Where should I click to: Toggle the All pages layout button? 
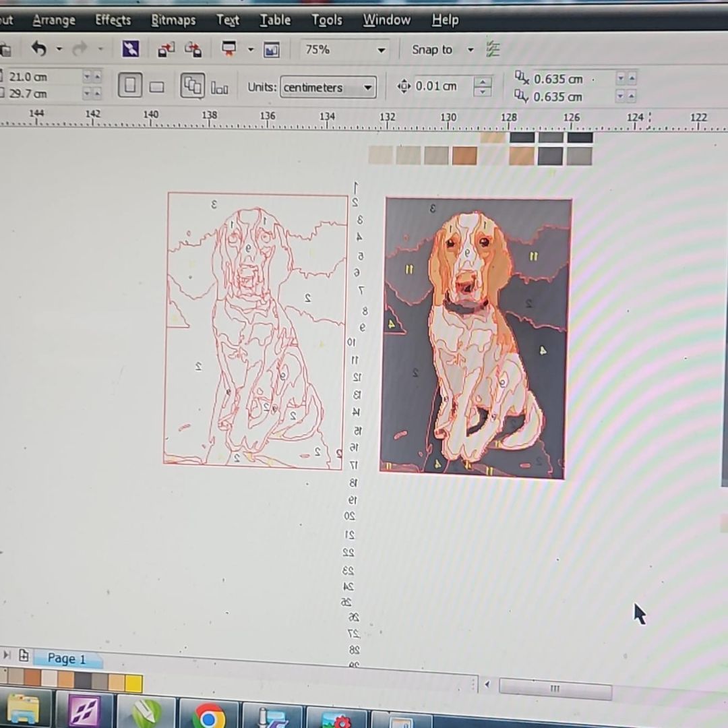click(x=192, y=86)
